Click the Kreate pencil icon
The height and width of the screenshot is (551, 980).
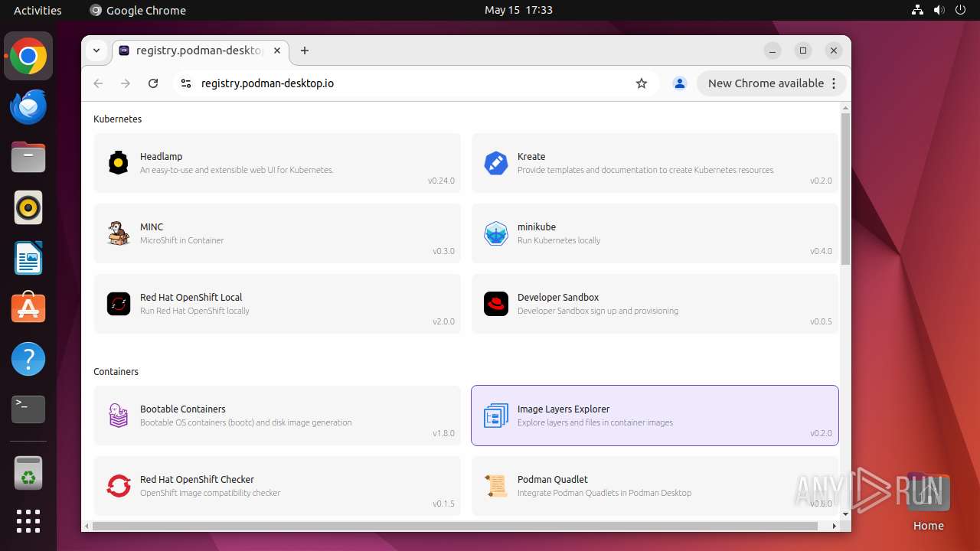click(x=496, y=163)
